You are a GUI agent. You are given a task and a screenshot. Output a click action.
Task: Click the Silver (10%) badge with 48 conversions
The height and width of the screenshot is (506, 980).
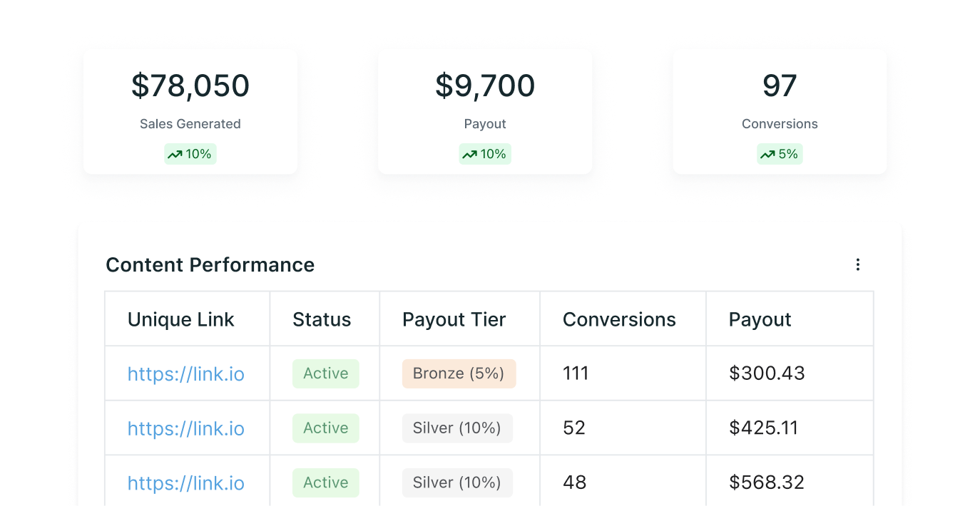point(457,482)
